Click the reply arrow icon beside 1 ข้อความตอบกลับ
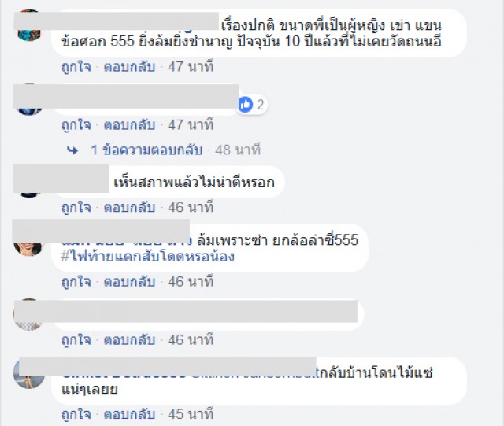 [x=72, y=150]
